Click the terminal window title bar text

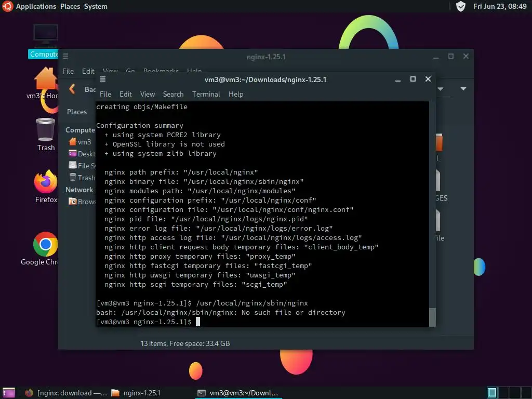[x=265, y=79]
